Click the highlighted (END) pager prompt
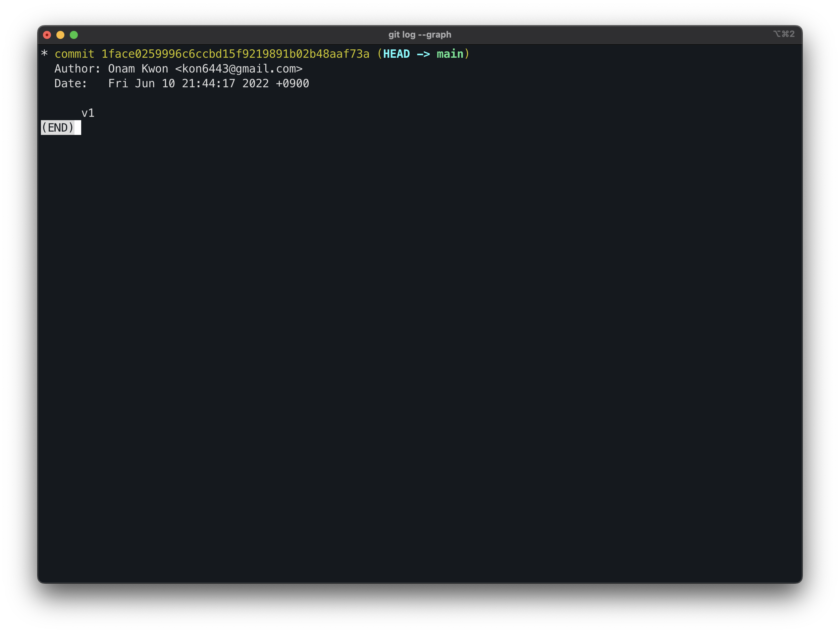 (59, 128)
